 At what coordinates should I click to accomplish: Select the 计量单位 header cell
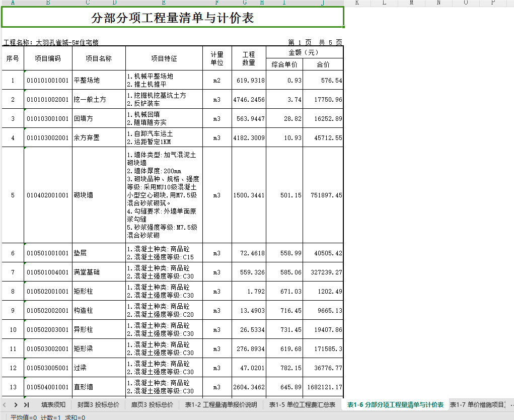click(217, 58)
